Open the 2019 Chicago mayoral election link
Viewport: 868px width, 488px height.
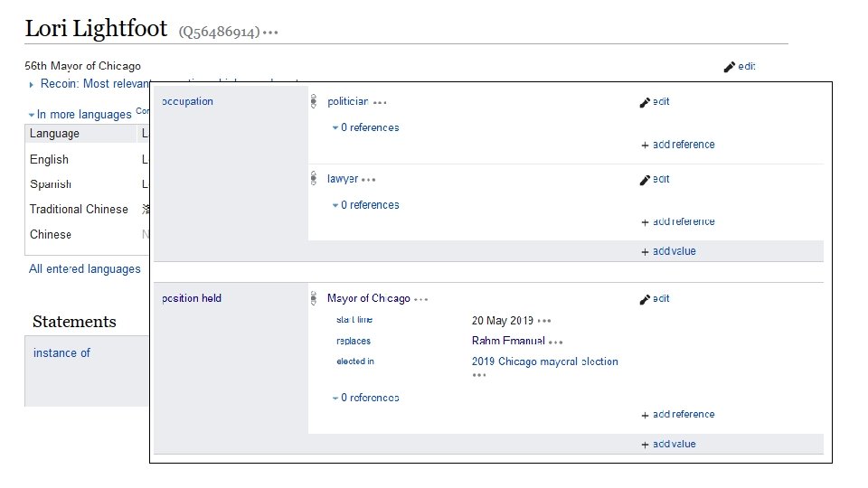[x=544, y=361]
